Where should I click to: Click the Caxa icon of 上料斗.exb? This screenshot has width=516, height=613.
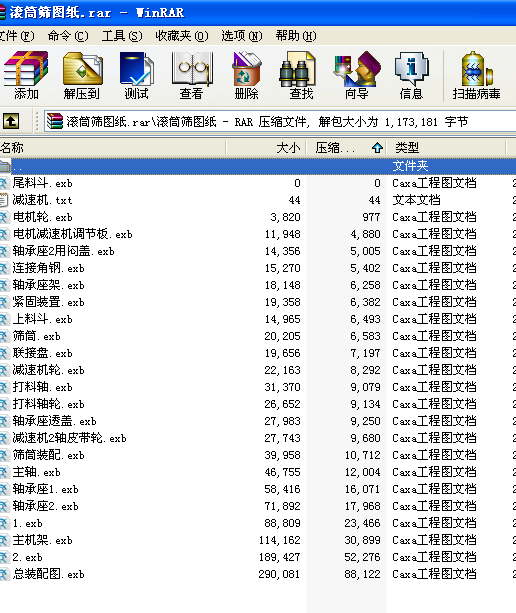pyautogui.click(x=4, y=319)
